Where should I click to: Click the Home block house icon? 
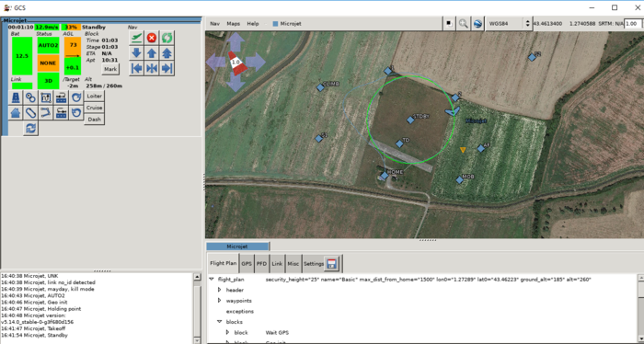click(16, 113)
